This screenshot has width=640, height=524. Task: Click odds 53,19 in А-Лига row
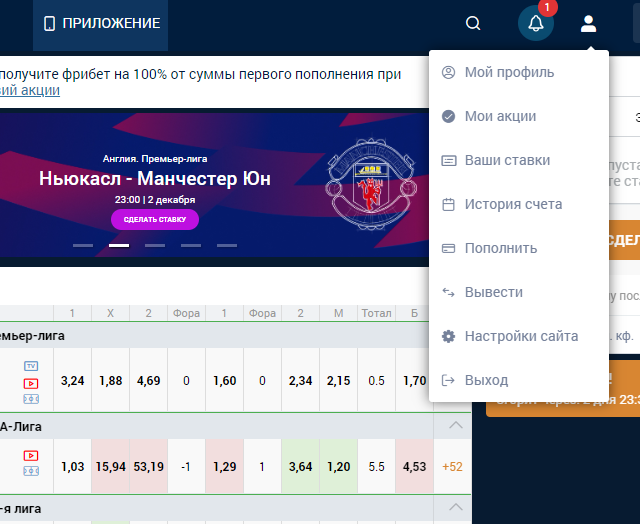point(149,466)
